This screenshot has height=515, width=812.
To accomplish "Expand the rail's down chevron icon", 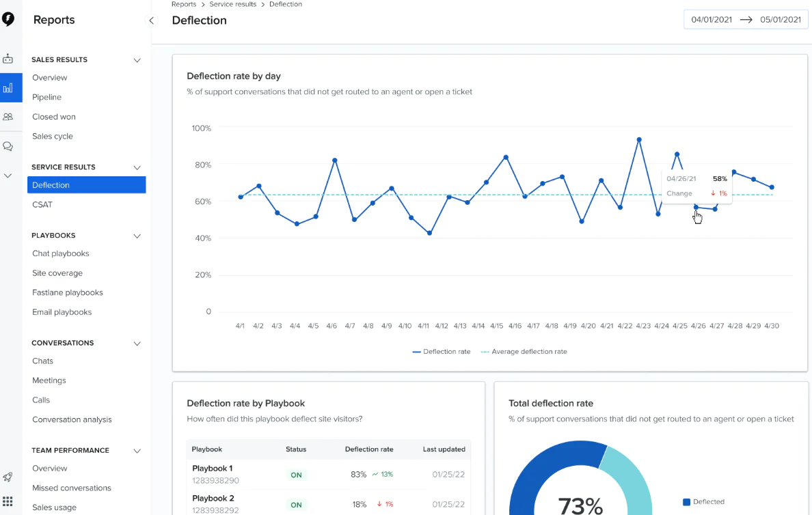I will 8,176.
